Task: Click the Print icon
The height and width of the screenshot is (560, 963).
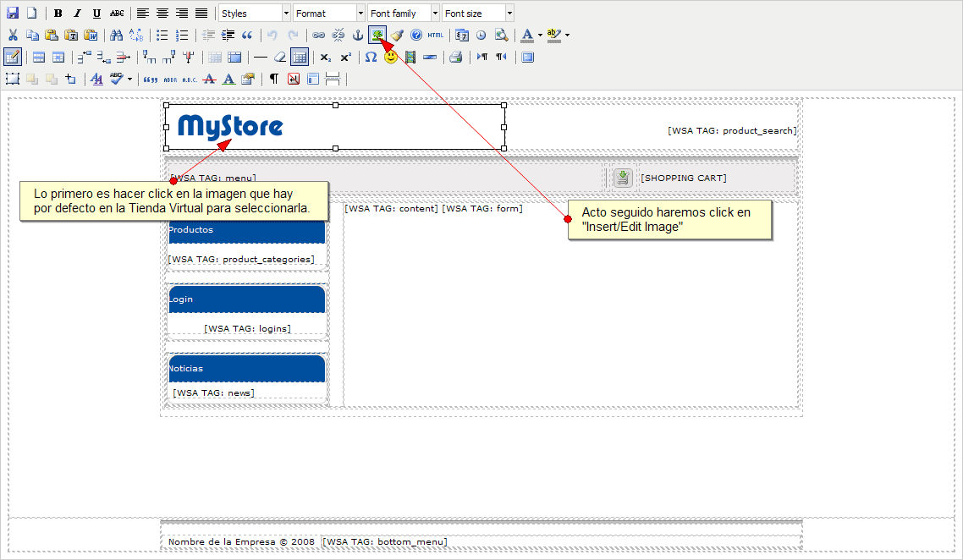Action: pyautogui.click(x=456, y=58)
